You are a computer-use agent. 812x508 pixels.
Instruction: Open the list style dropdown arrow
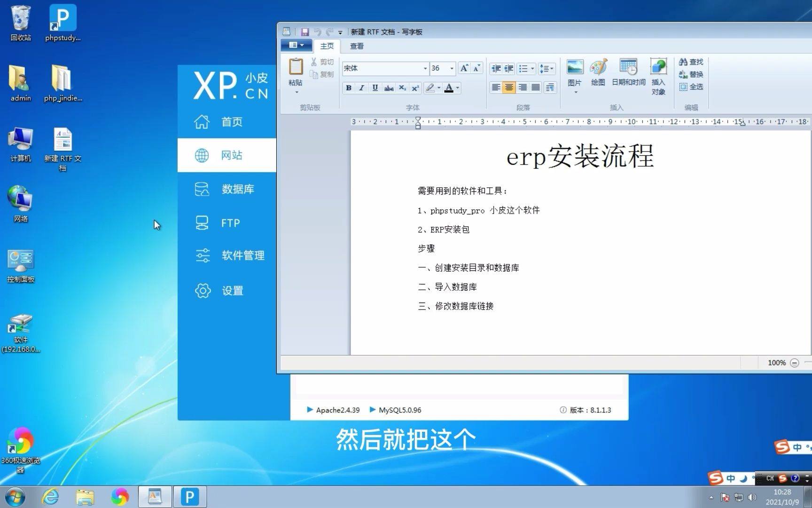point(532,69)
